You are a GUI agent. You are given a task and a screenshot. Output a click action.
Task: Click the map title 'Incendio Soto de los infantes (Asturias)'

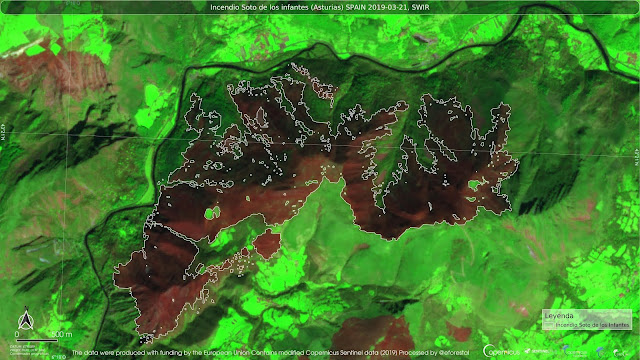coord(277,7)
